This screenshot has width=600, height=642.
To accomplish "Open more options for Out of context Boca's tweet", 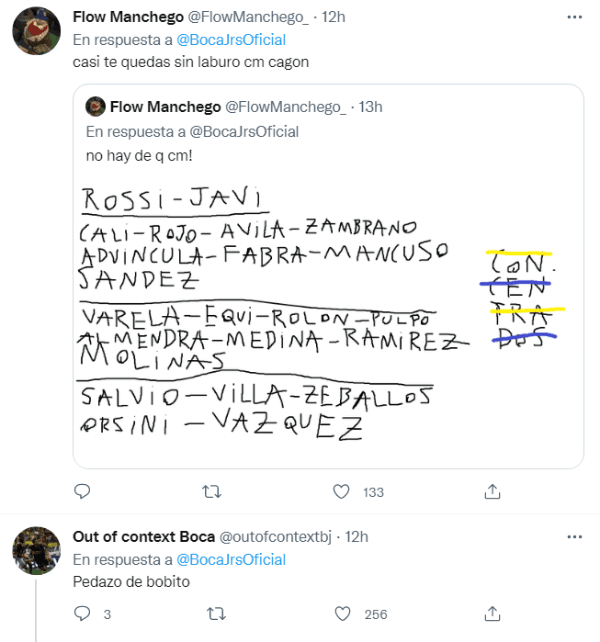I will point(572,537).
